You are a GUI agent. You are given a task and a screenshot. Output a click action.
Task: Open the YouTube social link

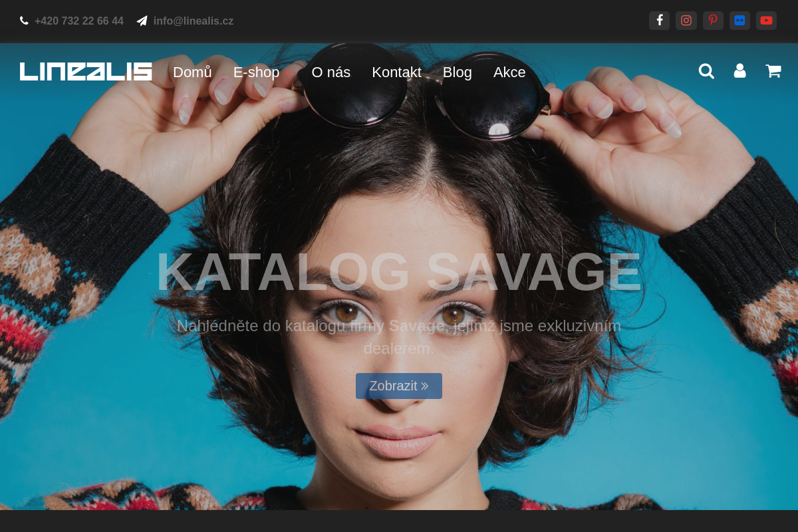click(x=766, y=21)
